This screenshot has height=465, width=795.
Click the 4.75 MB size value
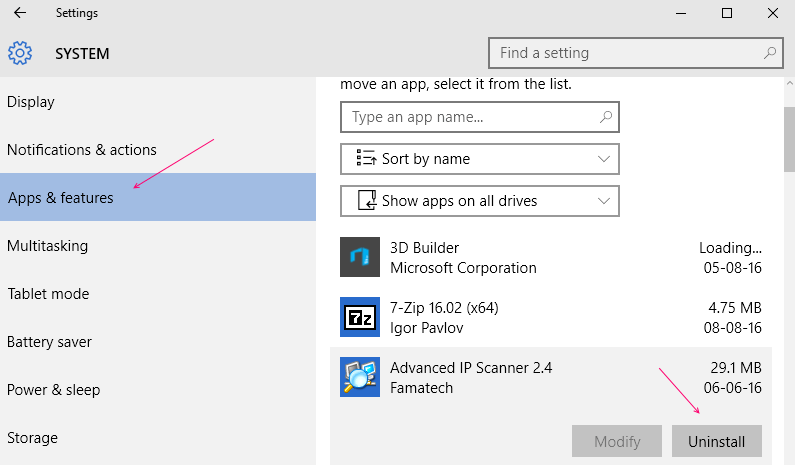pyautogui.click(x=735, y=308)
